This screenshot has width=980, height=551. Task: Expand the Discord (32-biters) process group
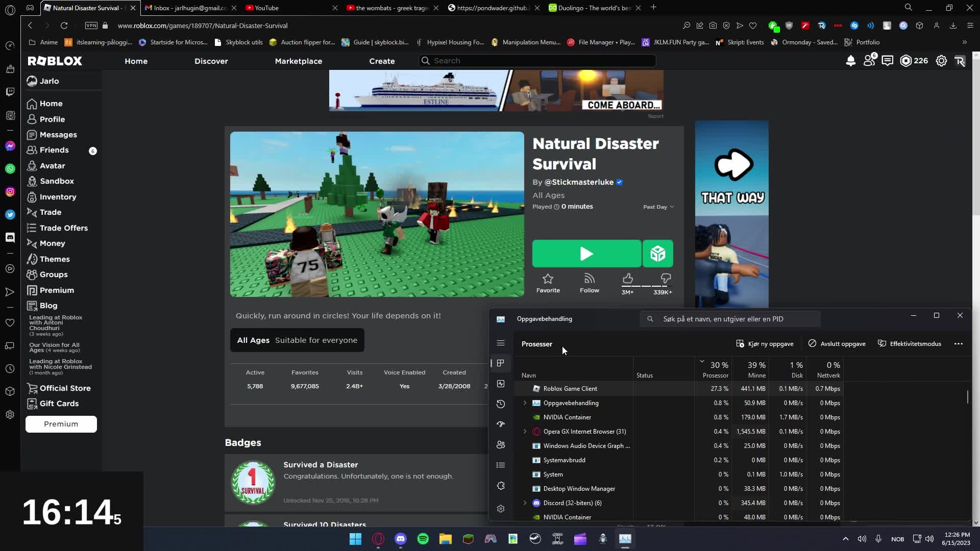(525, 503)
